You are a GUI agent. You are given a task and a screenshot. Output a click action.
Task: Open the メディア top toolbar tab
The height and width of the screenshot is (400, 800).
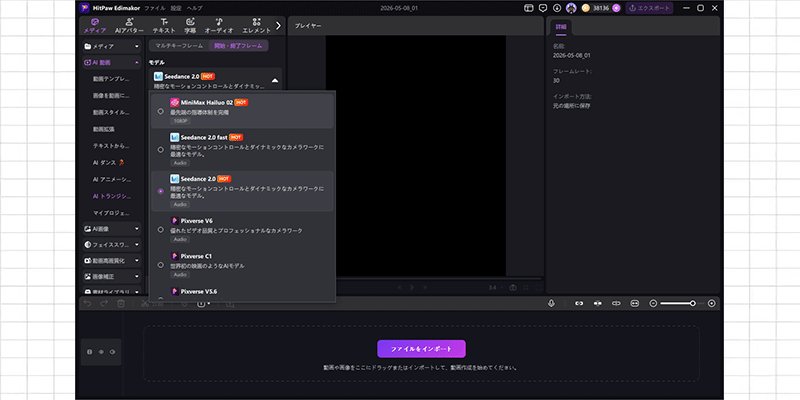[95, 26]
